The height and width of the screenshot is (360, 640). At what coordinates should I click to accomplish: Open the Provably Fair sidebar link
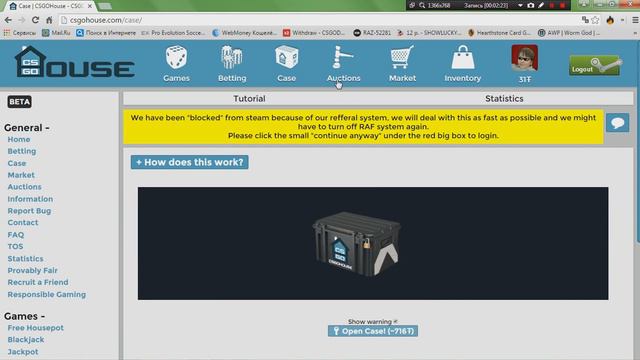coord(32,271)
